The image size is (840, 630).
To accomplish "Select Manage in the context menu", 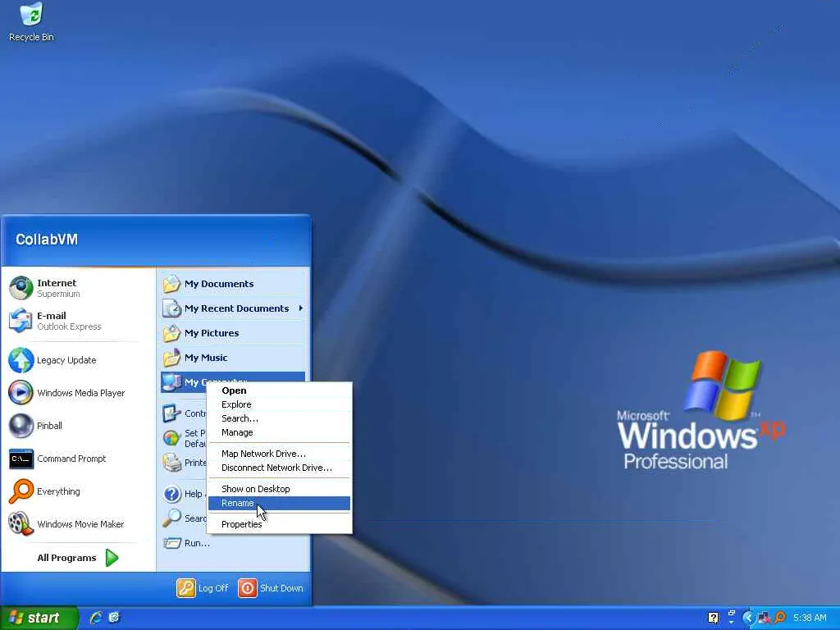I will click(x=279, y=432).
